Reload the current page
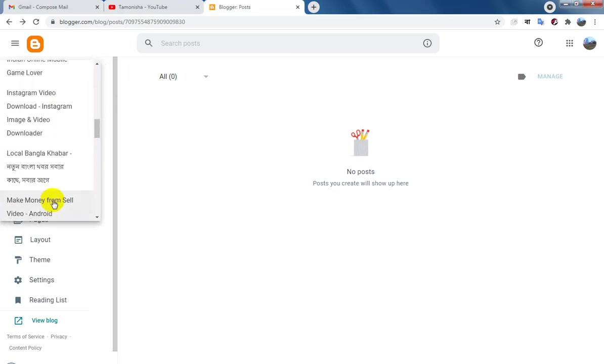The width and height of the screenshot is (604, 364). pos(36,22)
